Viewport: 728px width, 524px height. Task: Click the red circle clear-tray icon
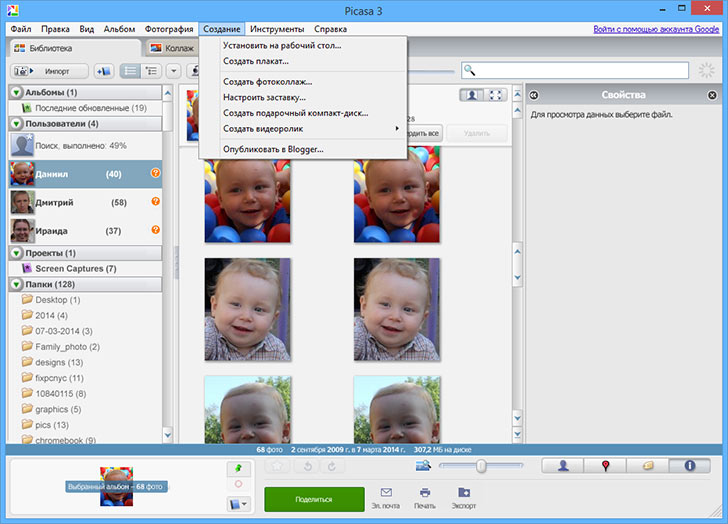pos(238,484)
